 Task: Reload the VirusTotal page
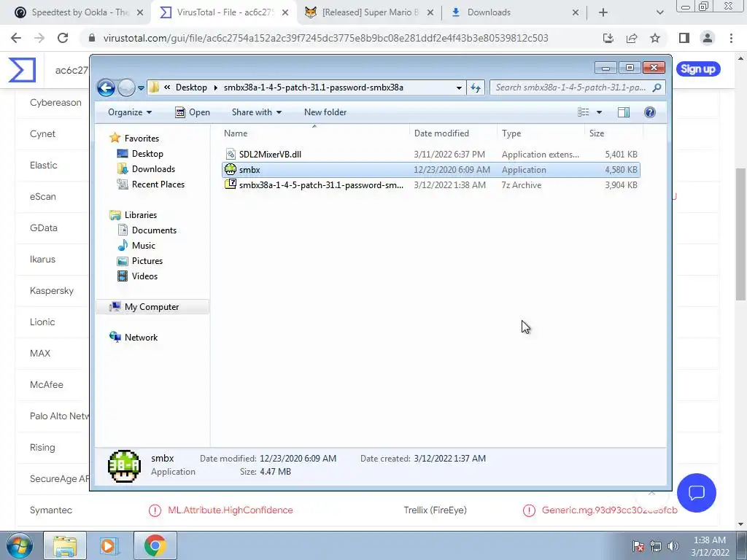(x=63, y=38)
